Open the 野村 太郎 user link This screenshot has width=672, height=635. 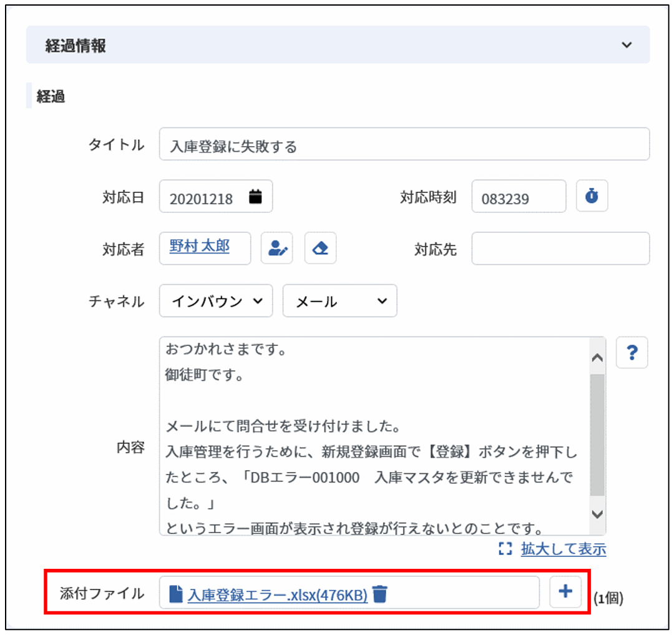click(199, 246)
